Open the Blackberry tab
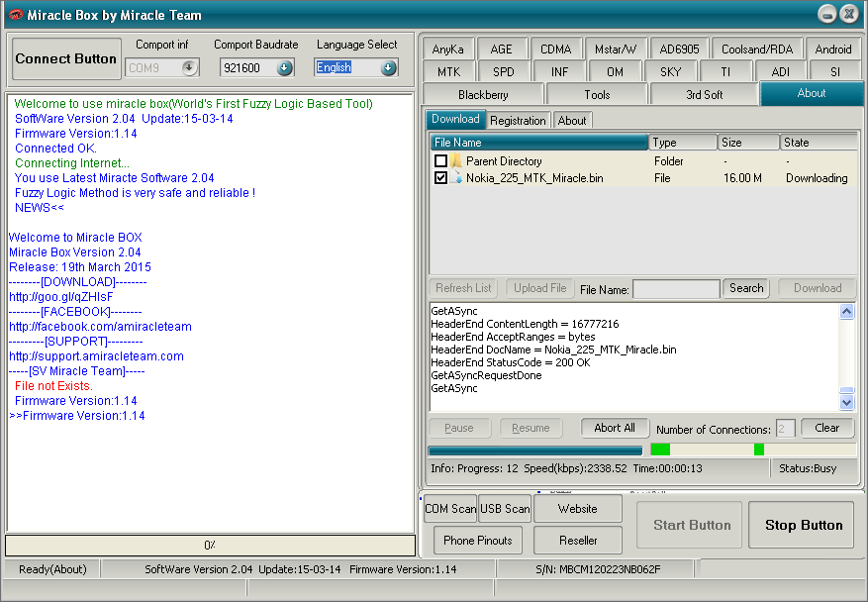The height and width of the screenshot is (602, 868). tap(483, 95)
